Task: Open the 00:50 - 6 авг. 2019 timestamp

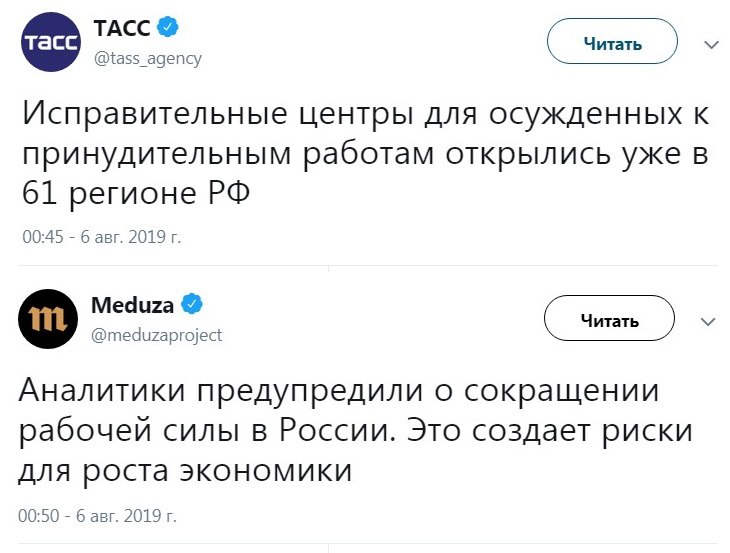Action: pyautogui.click(x=97, y=516)
